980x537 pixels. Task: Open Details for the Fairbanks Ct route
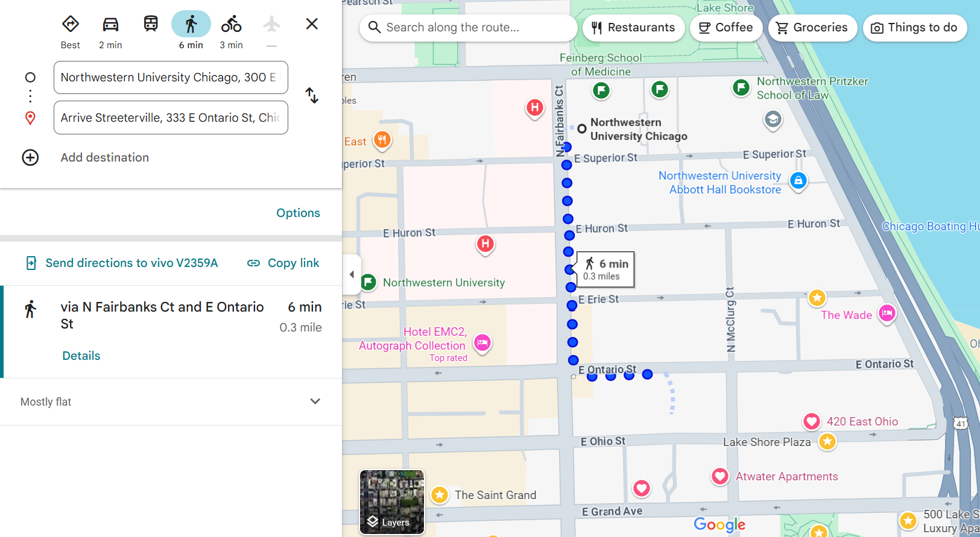click(x=81, y=356)
